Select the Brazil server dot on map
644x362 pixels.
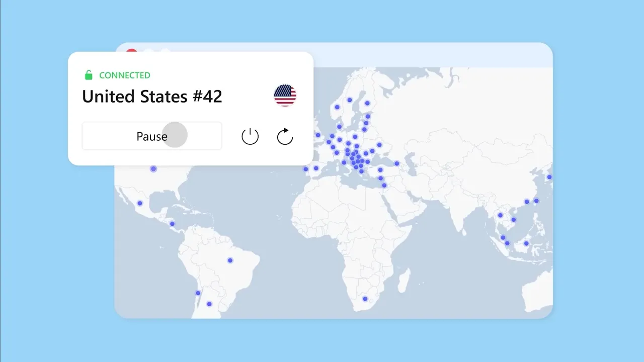230,260
